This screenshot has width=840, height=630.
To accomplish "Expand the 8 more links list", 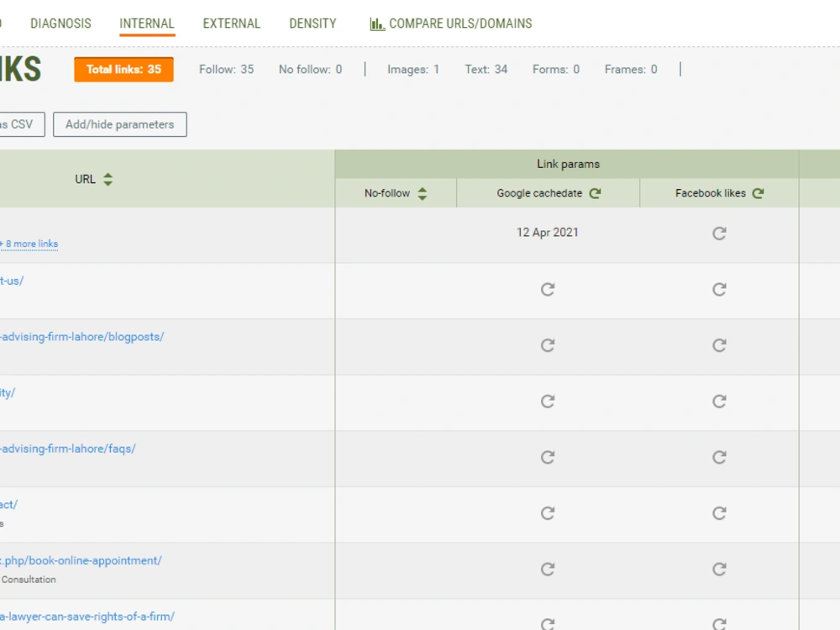I will (x=29, y=244).
